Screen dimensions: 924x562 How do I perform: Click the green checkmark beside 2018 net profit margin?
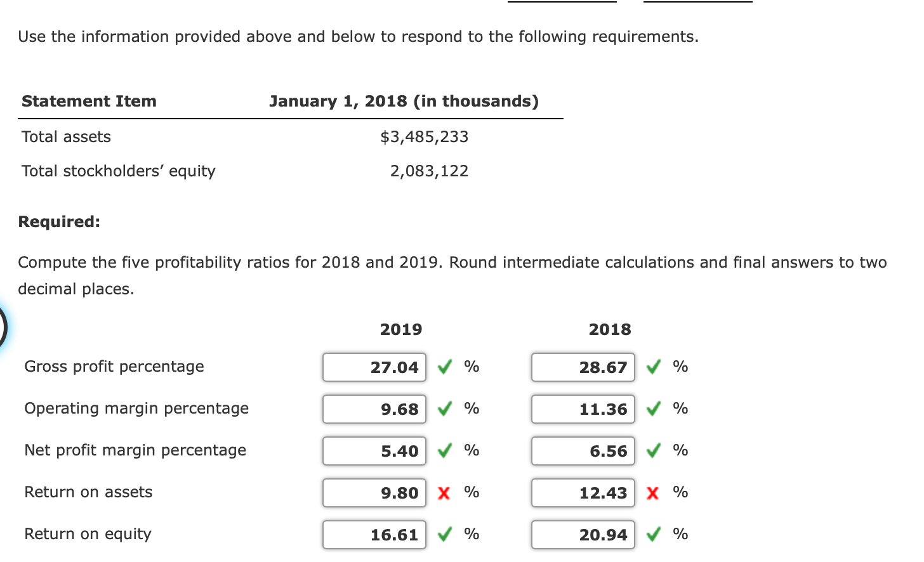pos(652,451)
